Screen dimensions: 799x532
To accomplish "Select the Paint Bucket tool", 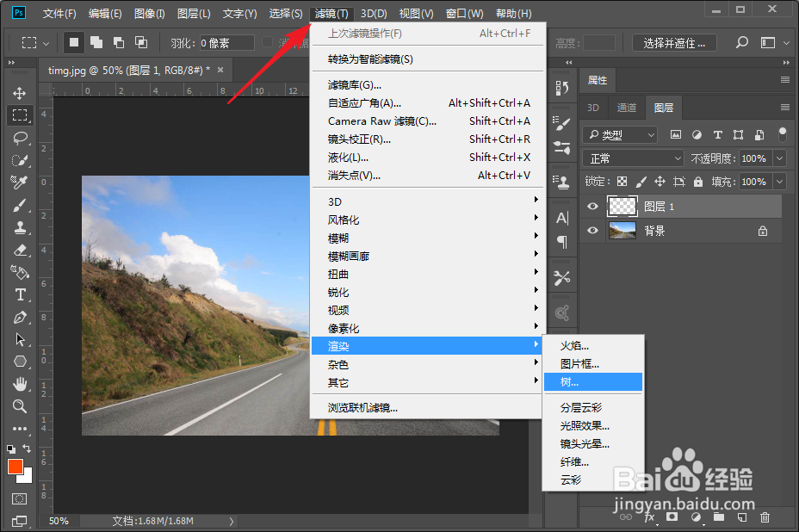I will click(20, 273).
